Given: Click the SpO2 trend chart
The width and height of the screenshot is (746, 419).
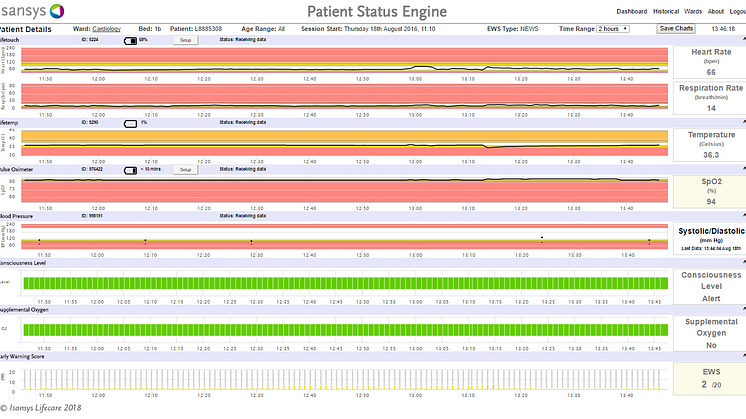Looking at the screenshot, I should coord(344,190).
